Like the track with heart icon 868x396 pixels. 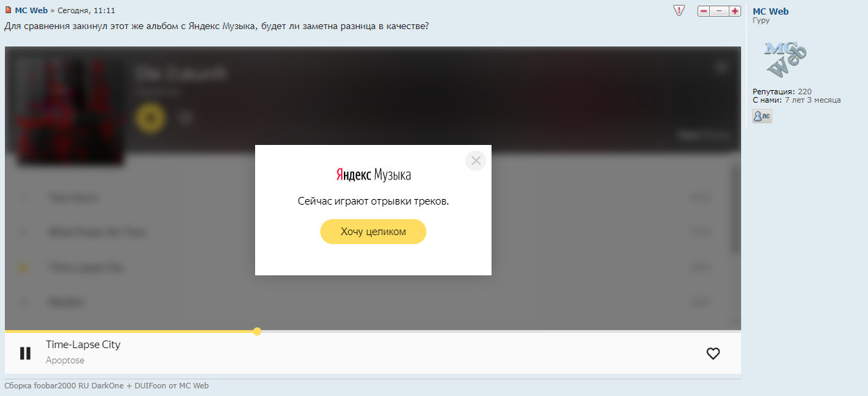(713, 353)
